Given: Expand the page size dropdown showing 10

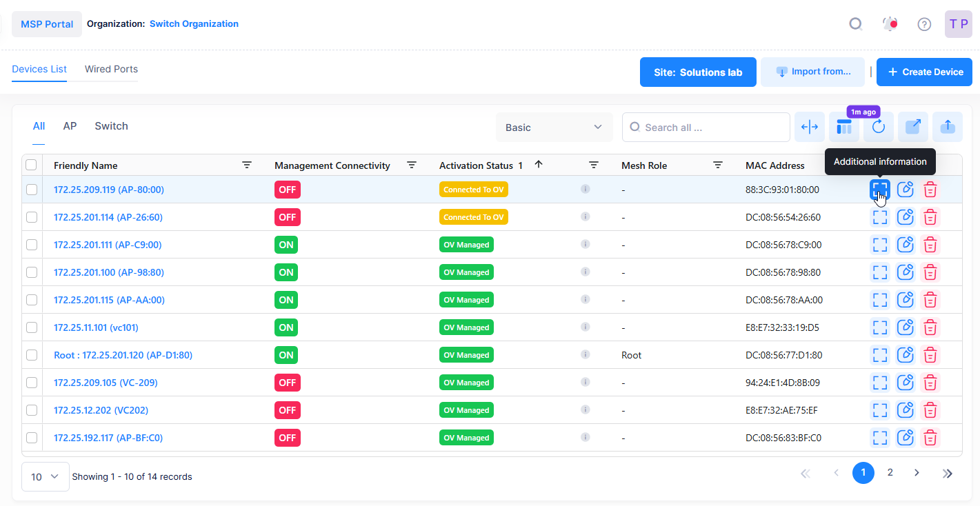Looking at the screenshot, I should (46, 476).
